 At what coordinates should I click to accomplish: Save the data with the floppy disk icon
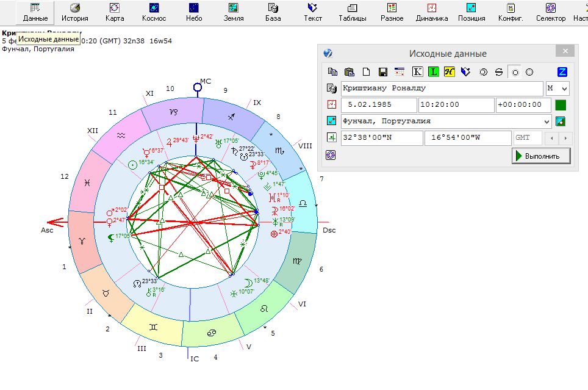tap(383, 71)
